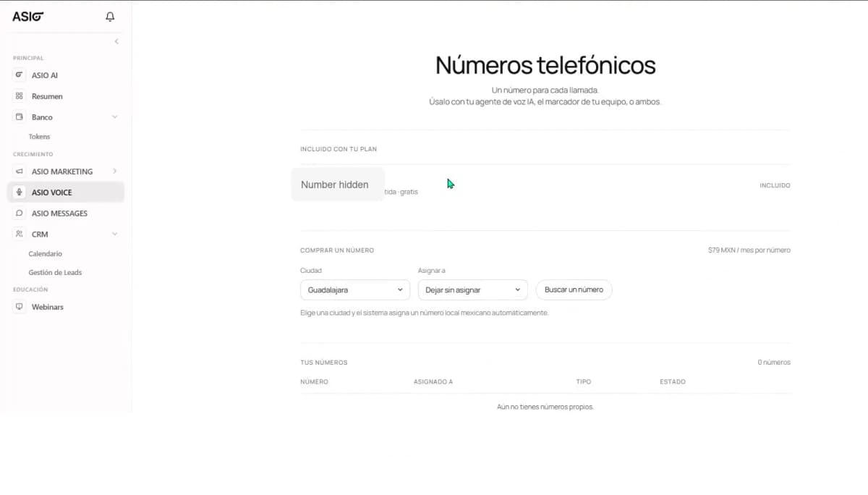Click the INCLUIDO label
The height and width of the screenshot is (495, 868).
(x=775, y=186)
